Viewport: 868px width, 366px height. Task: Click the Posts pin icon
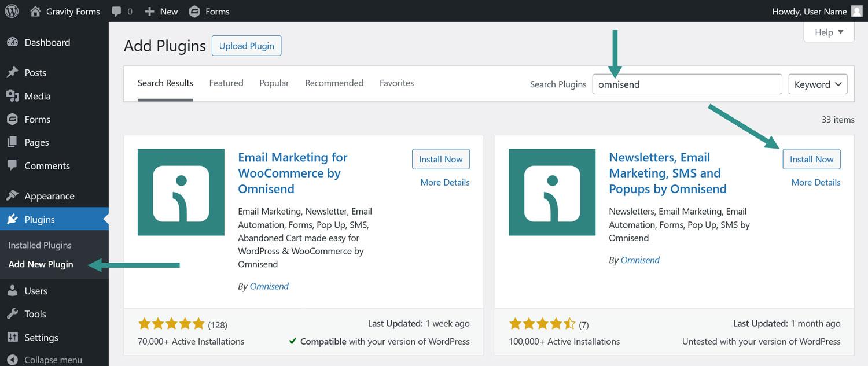12,72
